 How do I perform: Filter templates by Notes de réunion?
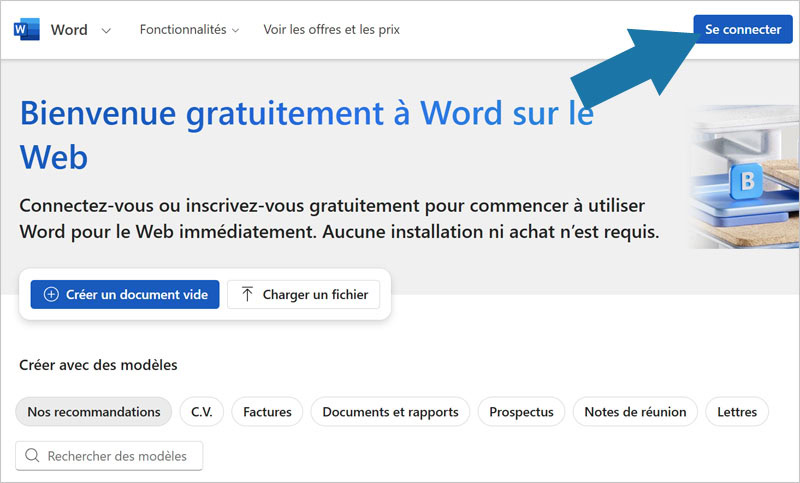pyautogui.click(x=635, y=412)
